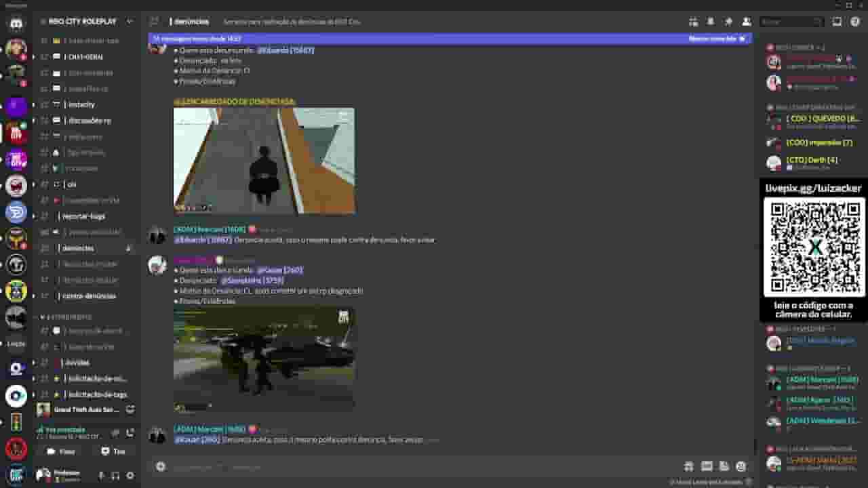The image size is (868, 488).
Task: Toggle microphone mute
Action: 101,476
